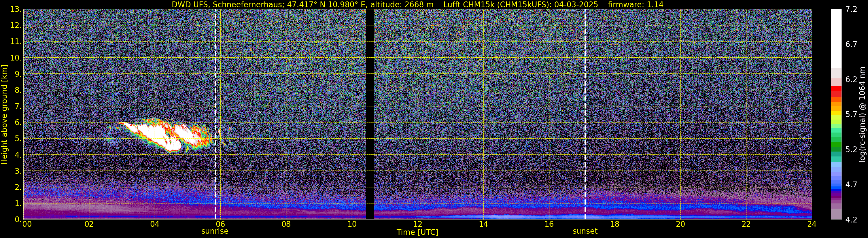The image size is (868, 238).
Task: Click the 'altitude: 2668 m' text in title
Action: pos(402,4)
